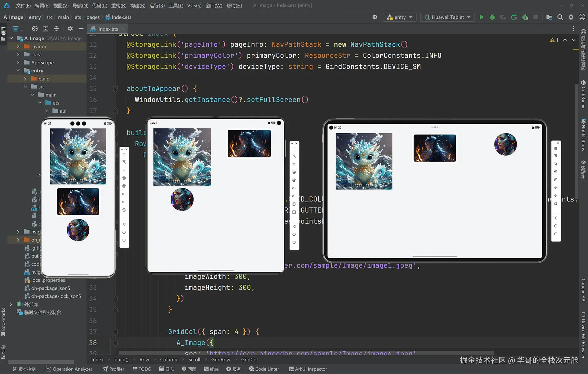
Task: Go to previous highlighted problem arrow
Action: (565, 40)
